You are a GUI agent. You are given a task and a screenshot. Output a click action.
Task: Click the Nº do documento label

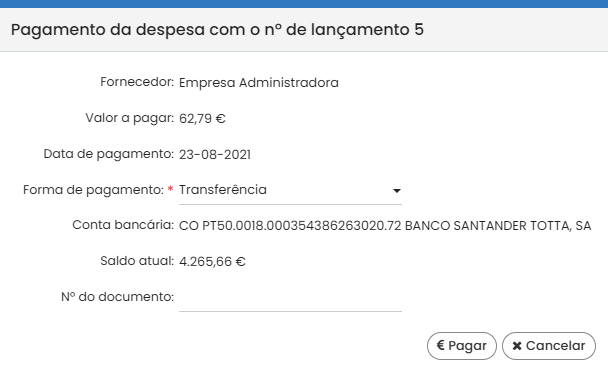click(117, 297)
